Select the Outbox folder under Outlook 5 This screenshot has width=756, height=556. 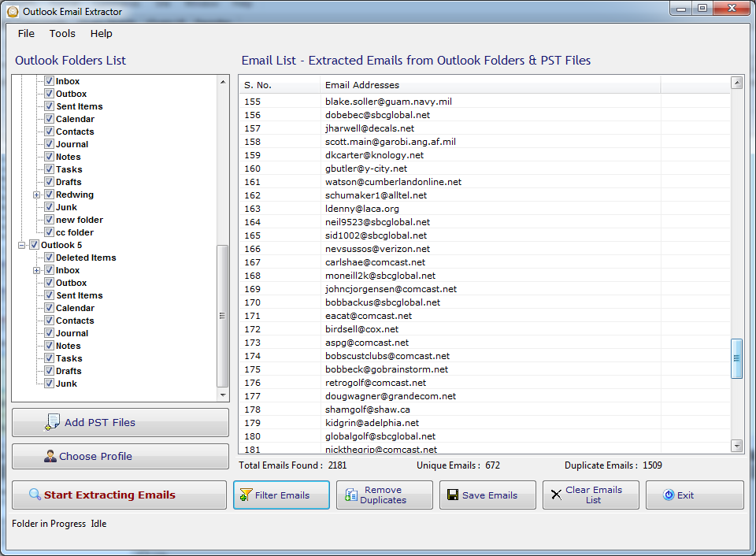72,283
